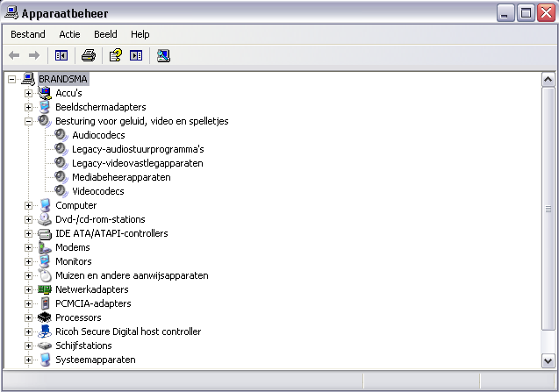559x392 pixels.
Task: Expand Ricoh Secure Digital host controller node
Action: coord(28,331)
